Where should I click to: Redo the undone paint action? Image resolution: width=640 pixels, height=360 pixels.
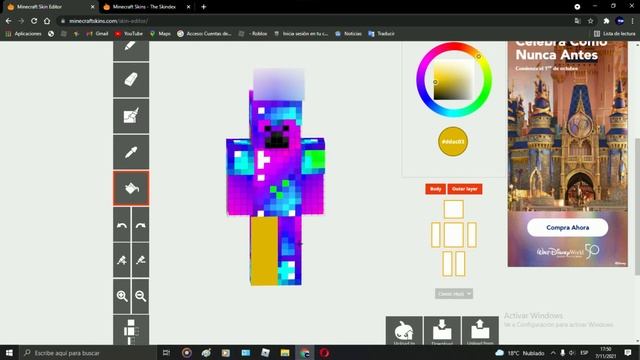point(140,225)
